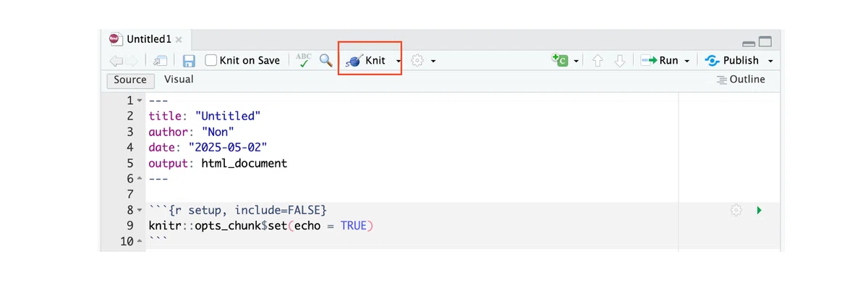
Task: Go to previous chunk up arrow
Action: [x=597, y=61]
